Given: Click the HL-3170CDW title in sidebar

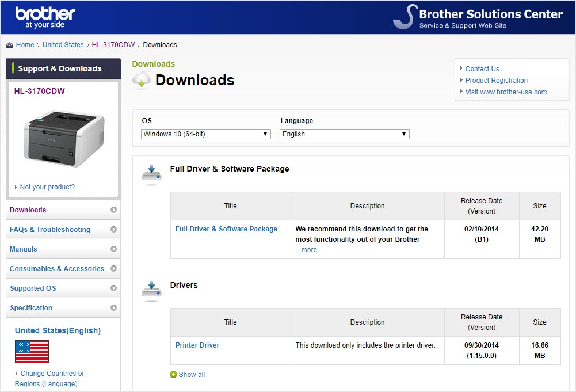Looking at the screenshot, I should coord(39,91).
